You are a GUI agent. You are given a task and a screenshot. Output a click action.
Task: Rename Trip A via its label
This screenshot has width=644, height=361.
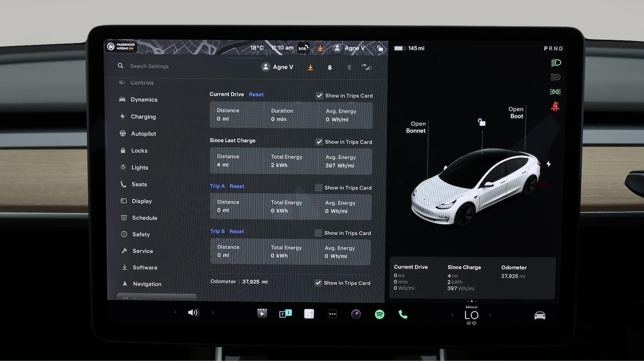point(217,186)
